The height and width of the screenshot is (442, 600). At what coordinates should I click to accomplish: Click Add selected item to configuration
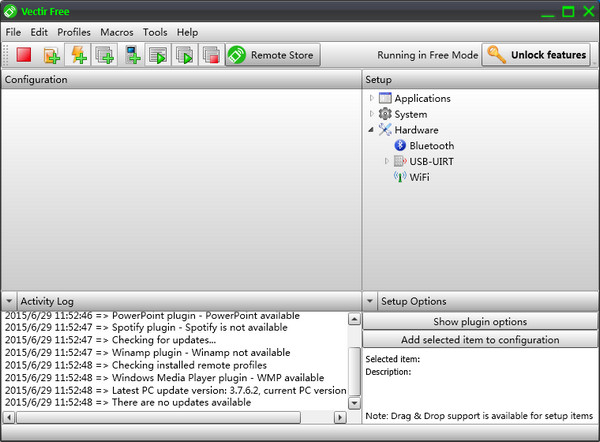pos(480,339)
